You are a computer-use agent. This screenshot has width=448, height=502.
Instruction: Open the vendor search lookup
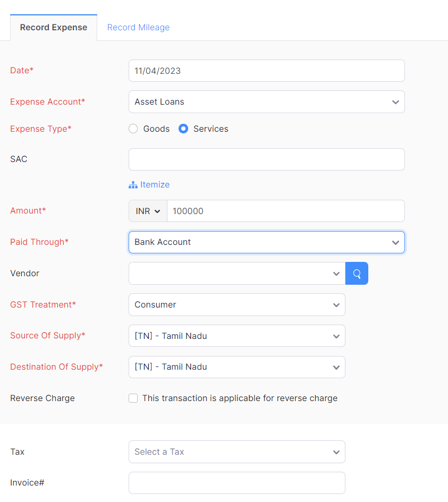coord(357,273)
